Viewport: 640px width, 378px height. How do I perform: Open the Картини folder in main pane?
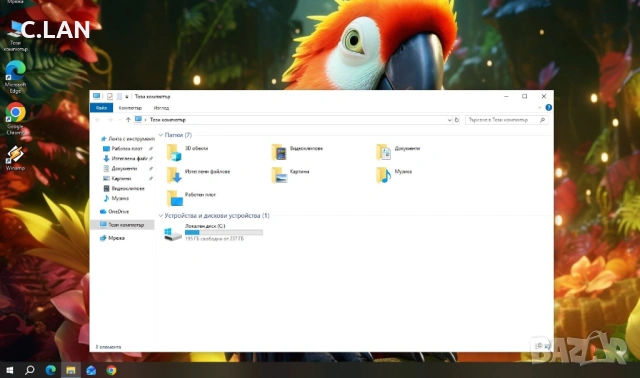[x=290, y=175]
